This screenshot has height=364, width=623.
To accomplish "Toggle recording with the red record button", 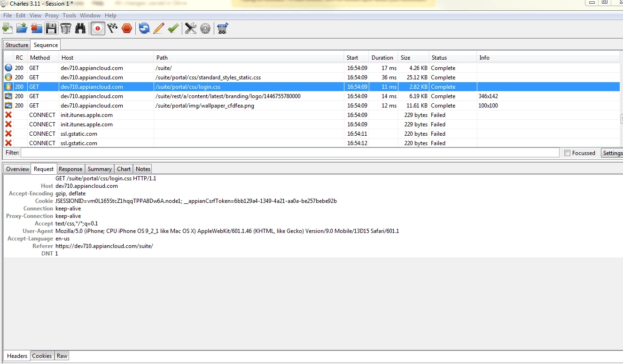I will coord(98,28).
